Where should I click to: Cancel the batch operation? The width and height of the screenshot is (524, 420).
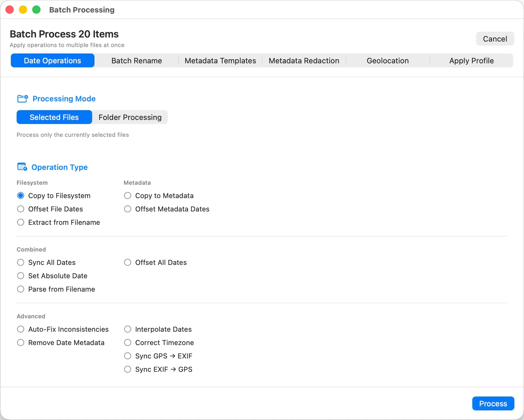pos(495,39)
